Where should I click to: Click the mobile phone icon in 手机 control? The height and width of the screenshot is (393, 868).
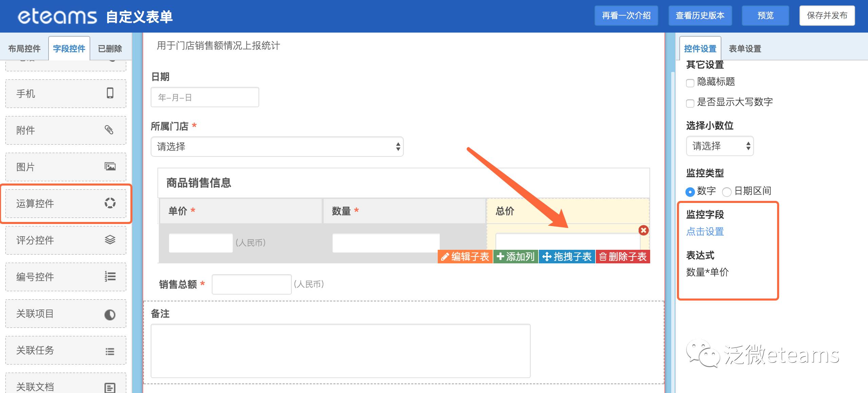[x=110, y=93]
